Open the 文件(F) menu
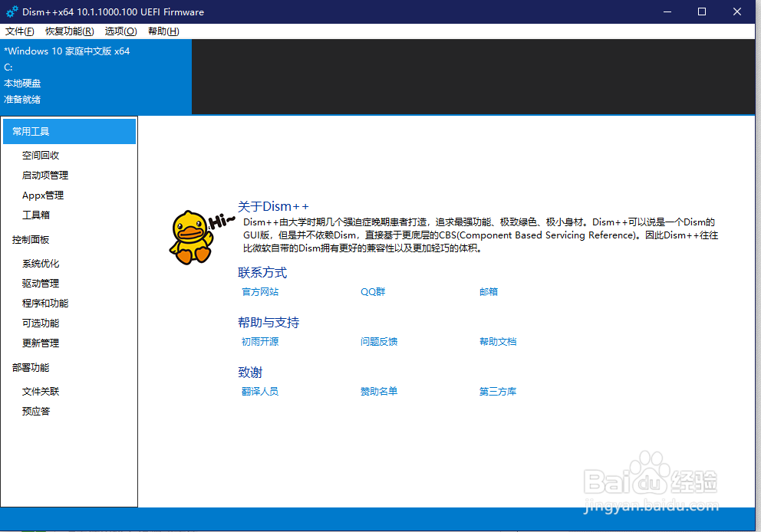Screen dimensions: 761x532 (x=19, y=31)
